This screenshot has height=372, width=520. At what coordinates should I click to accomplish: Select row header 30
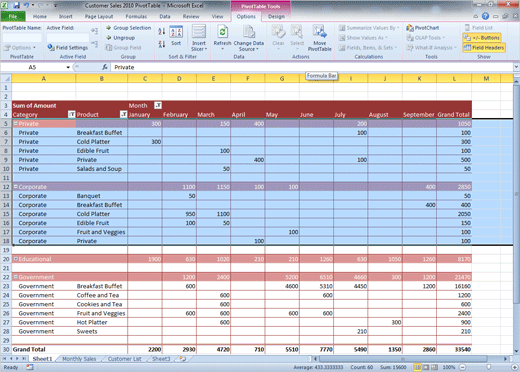click(x=6, y=349)
